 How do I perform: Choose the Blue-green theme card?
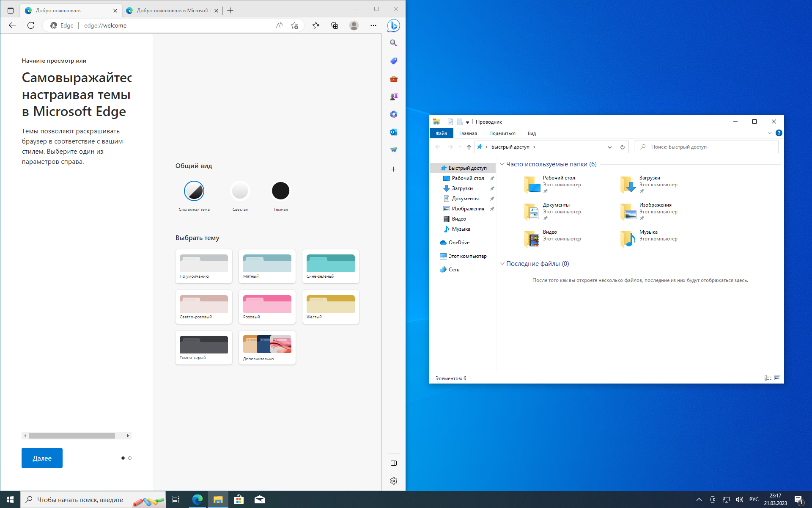[331, 266]
